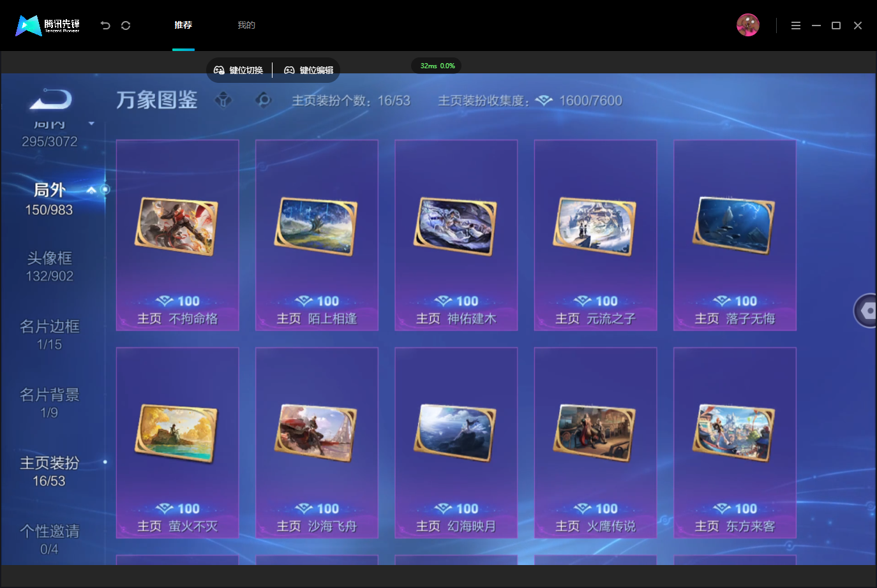Open the 神佑建木 homepage card
This screenshot has width=877, height=588.
(x=456, y=235)
